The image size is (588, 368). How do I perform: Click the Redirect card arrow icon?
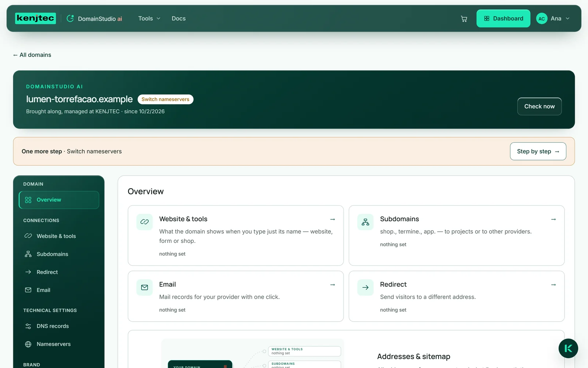pyautogui.click(x=365, y=287)
